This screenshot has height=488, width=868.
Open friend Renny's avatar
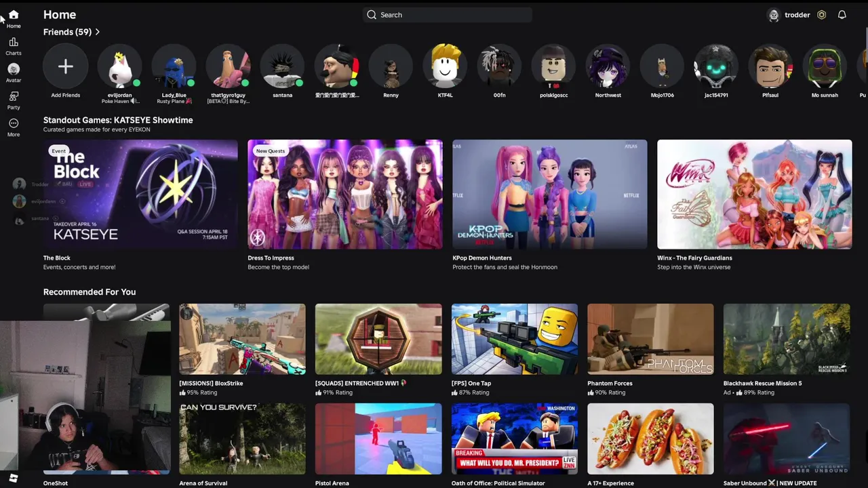(391, 66)
